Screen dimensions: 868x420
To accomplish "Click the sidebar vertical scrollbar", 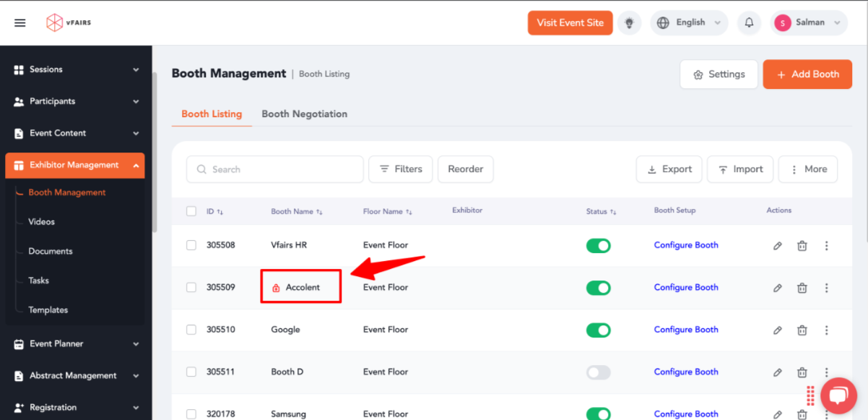I will click(155, 152).
